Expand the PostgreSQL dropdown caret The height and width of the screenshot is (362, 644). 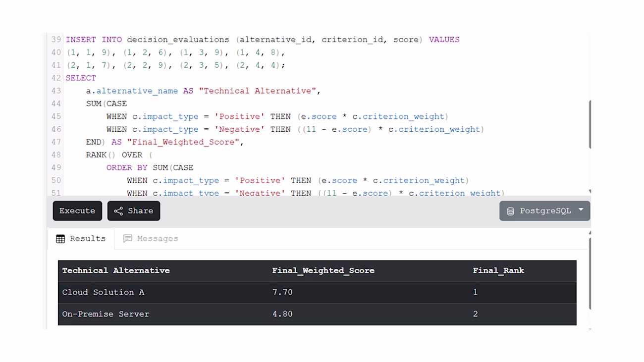pyautogui.click(x=581, y=210)
